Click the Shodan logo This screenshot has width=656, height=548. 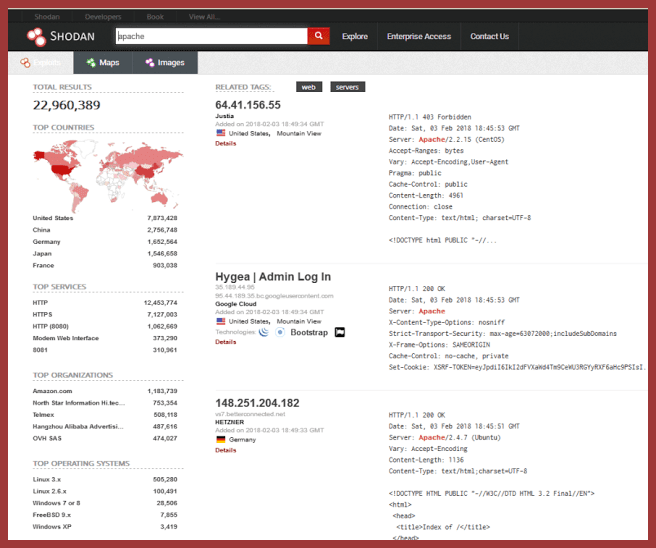point(61,37)
